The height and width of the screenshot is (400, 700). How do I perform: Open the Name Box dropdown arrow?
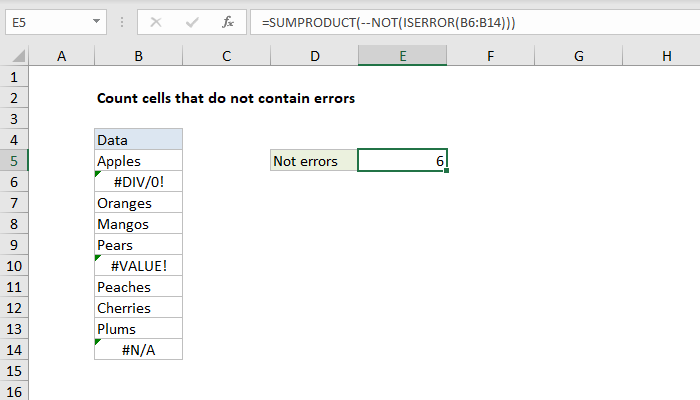coord(96,21)
